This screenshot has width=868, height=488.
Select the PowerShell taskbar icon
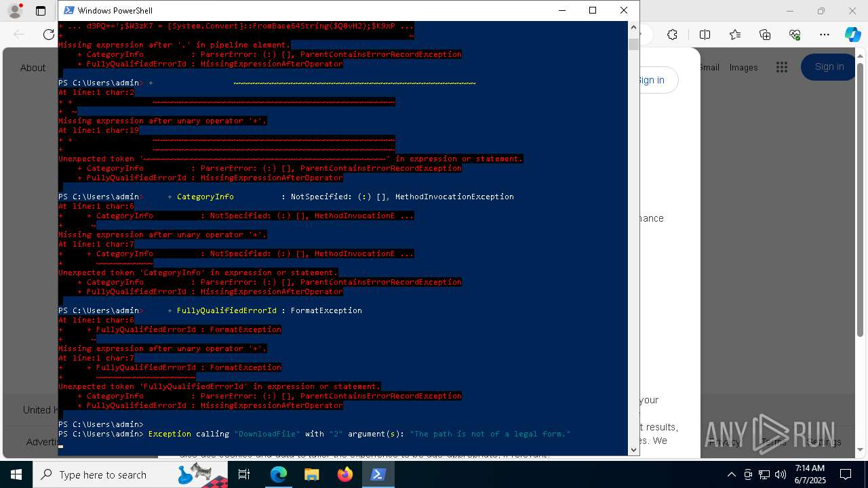tap(378, 474)
